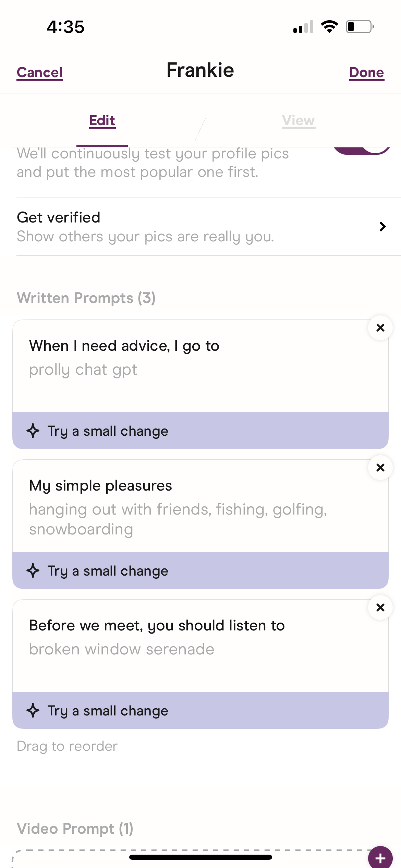Select the Edit tab
401x868 pixels.
[102, 121]
